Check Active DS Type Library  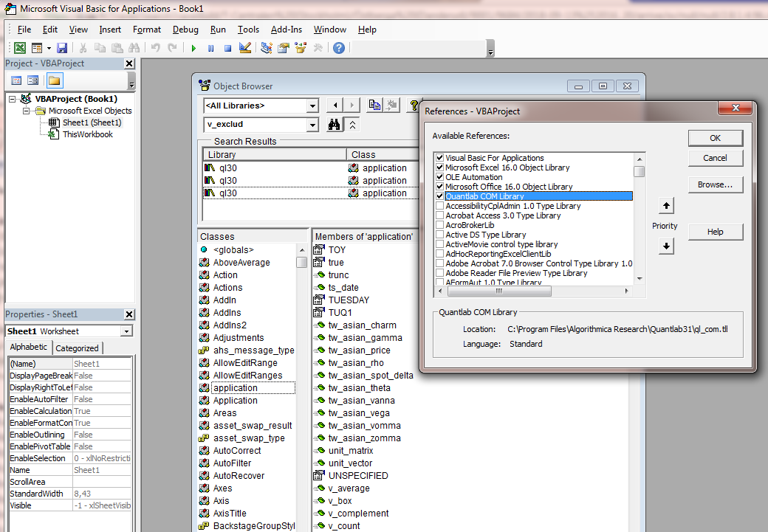(440, 235)
